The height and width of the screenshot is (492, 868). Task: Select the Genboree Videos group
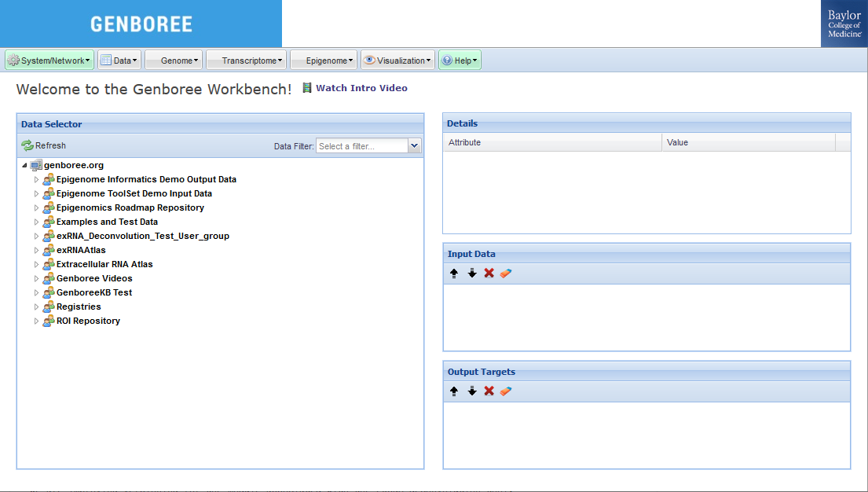(94, 278)
